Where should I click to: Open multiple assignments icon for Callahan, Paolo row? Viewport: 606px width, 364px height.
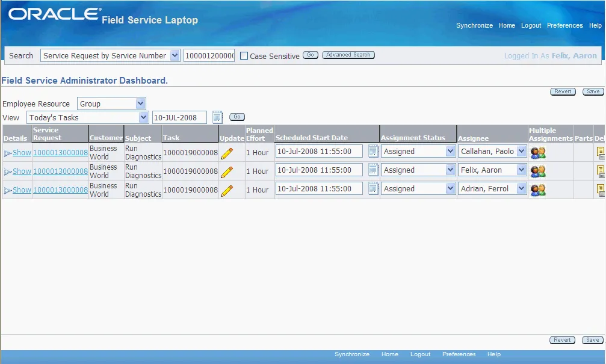538,153
